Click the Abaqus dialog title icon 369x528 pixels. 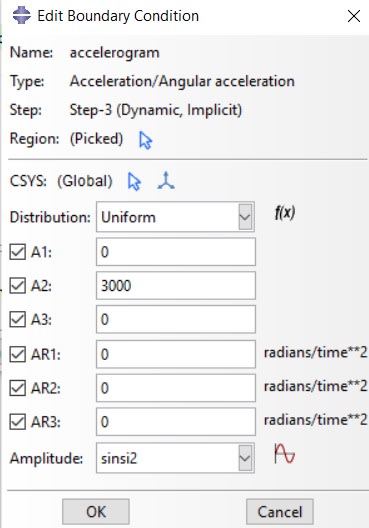(x=22, y=15)
